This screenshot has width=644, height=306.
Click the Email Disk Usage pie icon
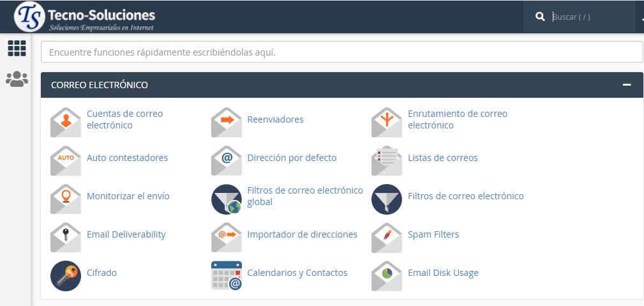point(387,275)
